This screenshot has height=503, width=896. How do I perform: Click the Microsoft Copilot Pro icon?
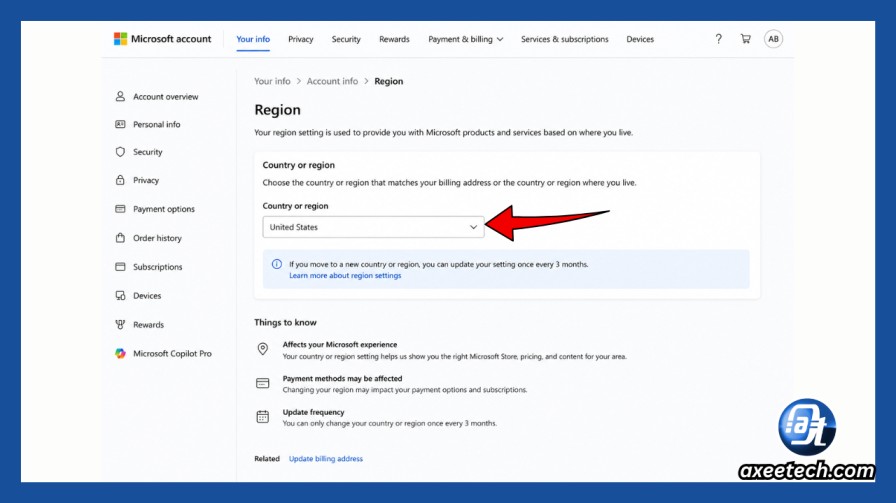pos(120,353)
